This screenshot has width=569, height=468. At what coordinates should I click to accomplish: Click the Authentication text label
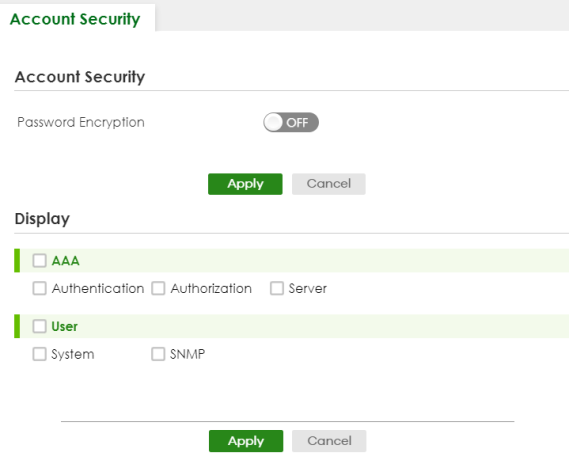coord(98,289)
